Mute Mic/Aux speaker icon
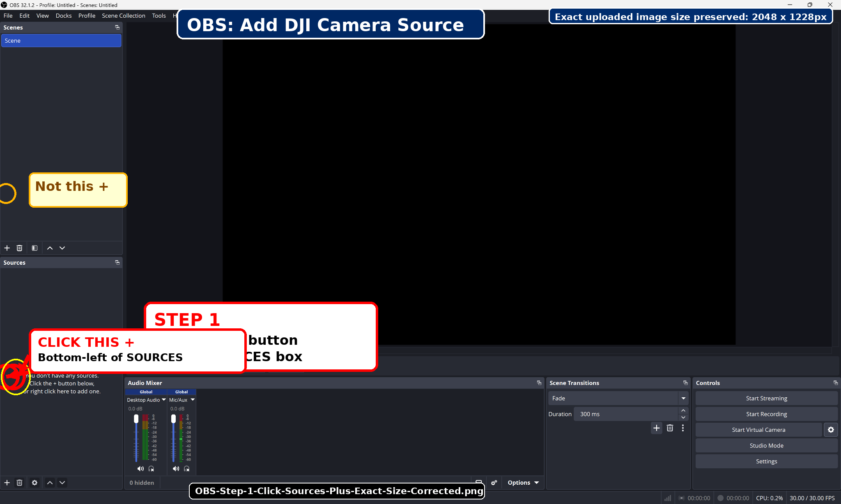 pyautogui.click(x=176, y=469)
